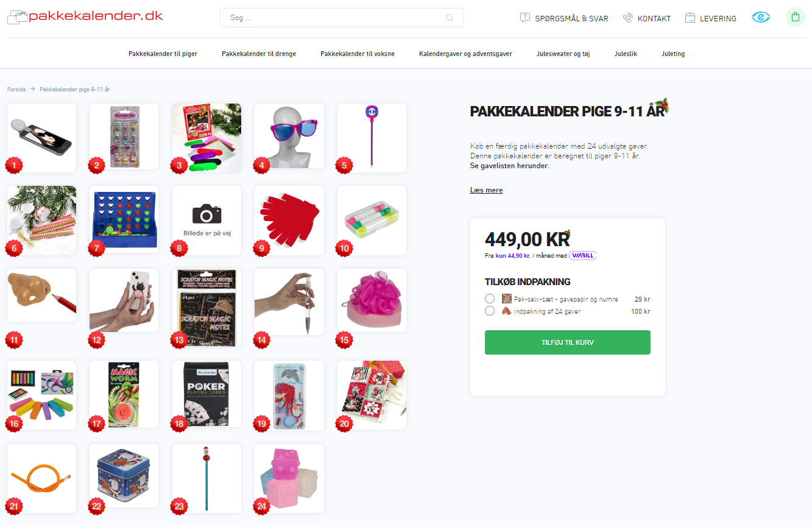Select Indpakning af 24 gaver option
Viewport: 812px width, 527px height.
490,311
